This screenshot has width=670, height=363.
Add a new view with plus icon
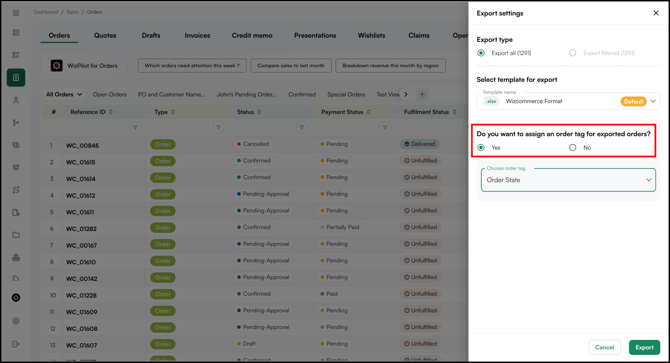point(422,94)
